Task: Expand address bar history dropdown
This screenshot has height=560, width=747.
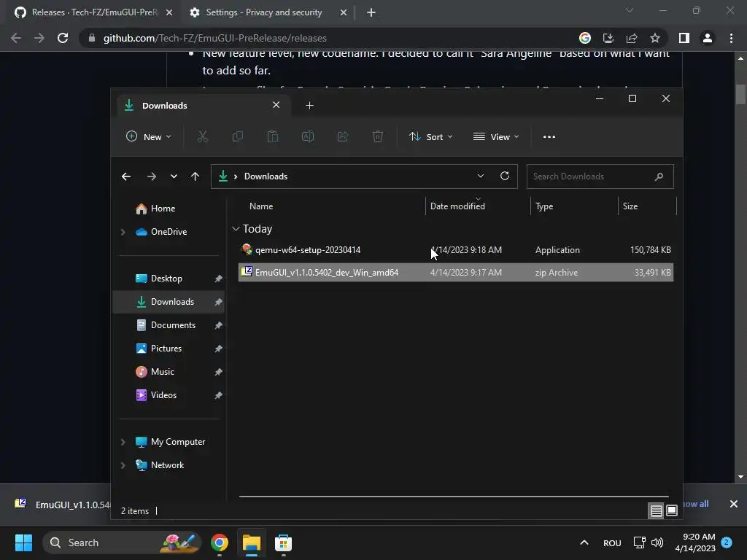Action: (x=480, y=176)
